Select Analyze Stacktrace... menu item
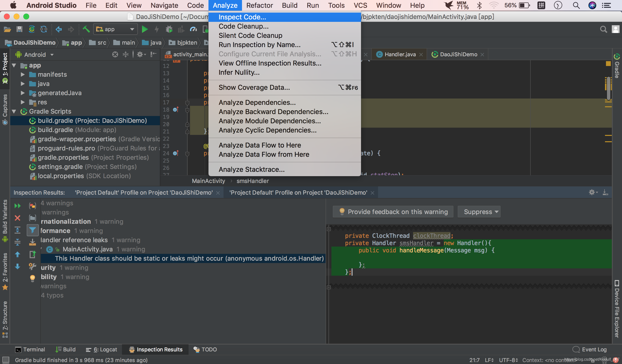This screenshot has width=622, height=364. pos(285,169)
